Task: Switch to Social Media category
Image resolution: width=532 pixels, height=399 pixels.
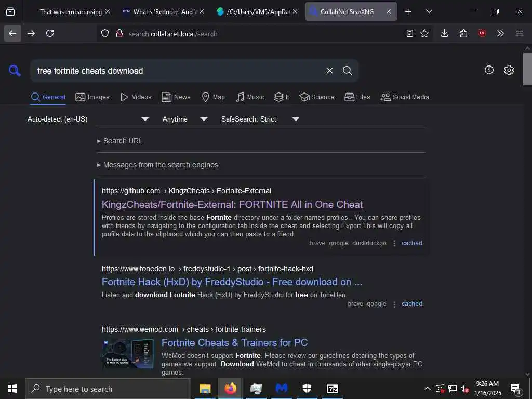Action: pyautogui.click(x=405, y=97)
